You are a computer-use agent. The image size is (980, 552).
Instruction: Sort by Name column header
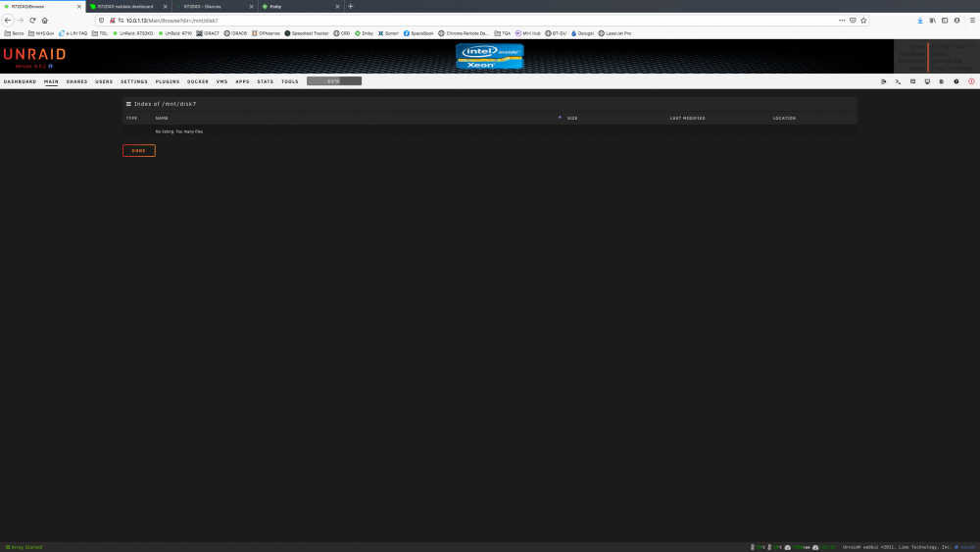click(x=162, y=118)
